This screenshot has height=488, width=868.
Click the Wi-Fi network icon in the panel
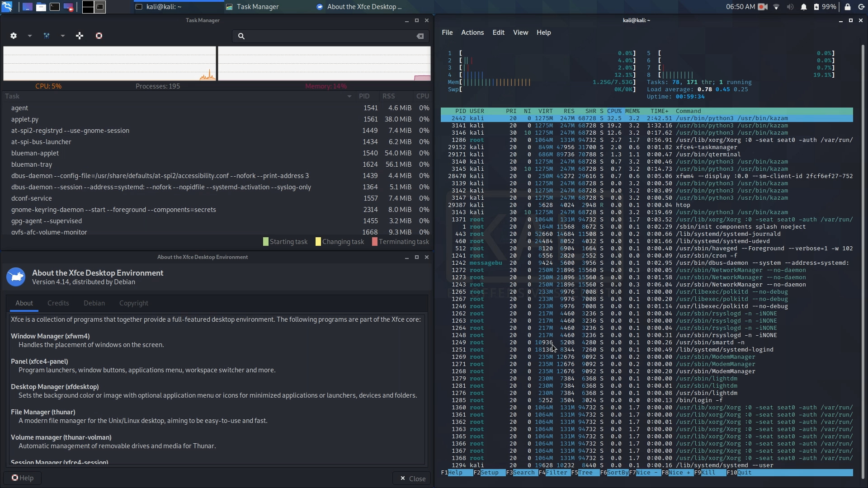tap(776, 7)
